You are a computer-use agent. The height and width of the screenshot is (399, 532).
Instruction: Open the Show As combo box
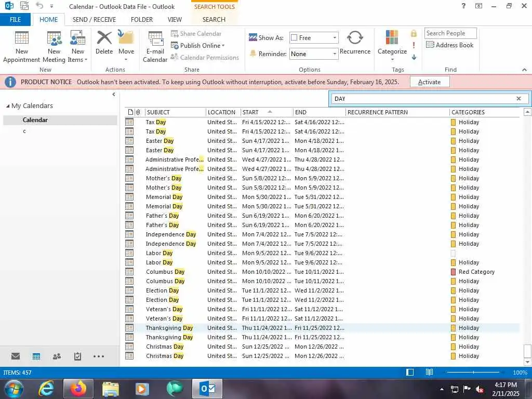[314, 37]
